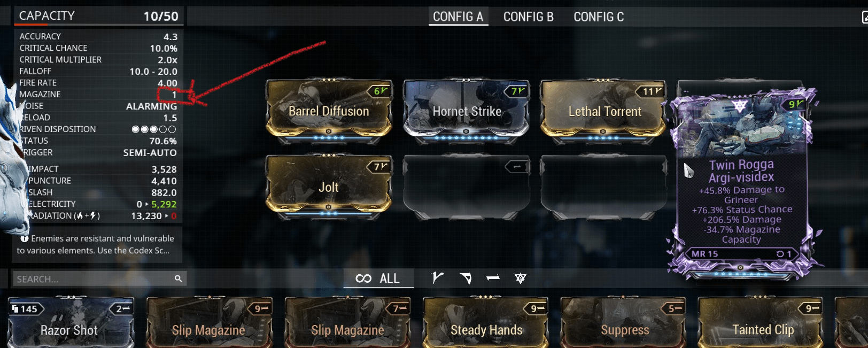Filter mods by Riven icon
The image size is (868, 348).
[x=520, y=278]
